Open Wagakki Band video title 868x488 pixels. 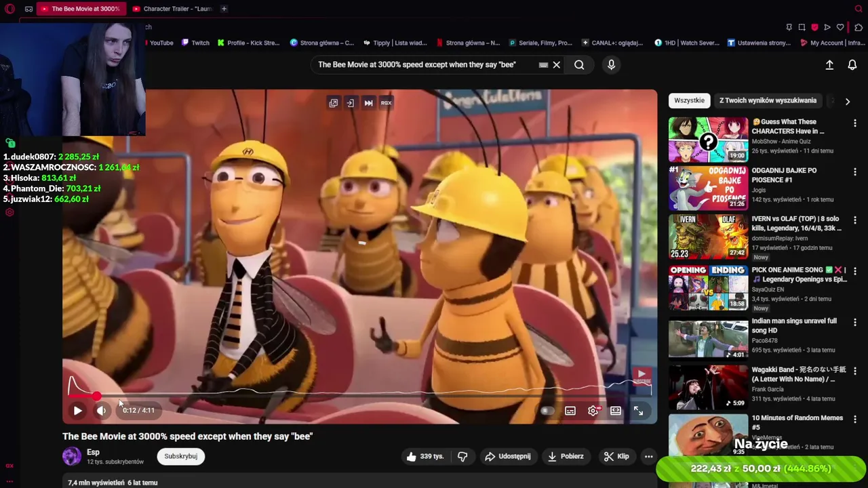point(798,374)
